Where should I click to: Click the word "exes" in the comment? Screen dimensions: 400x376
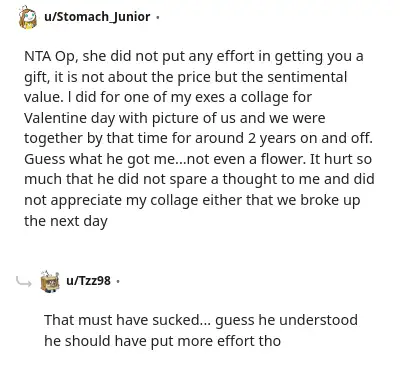(216, 97)
